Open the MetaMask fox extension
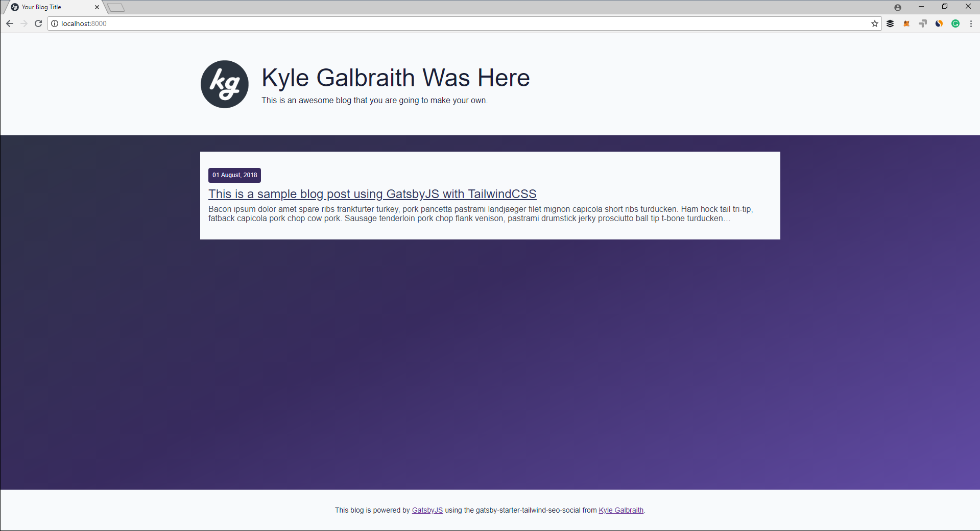980x531 pixels. tap(906, 23)
